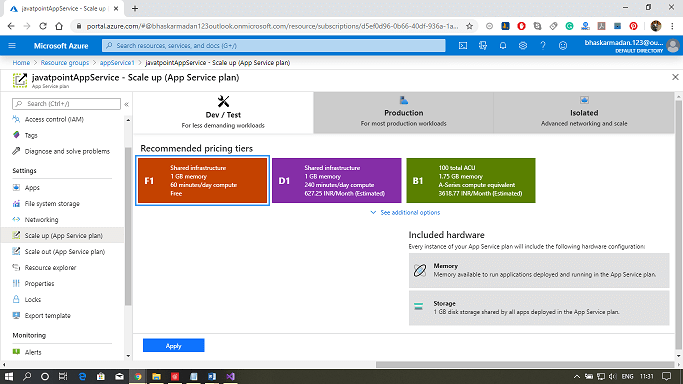Open File system storage
Image resolution: width=683 pixels, height=384 pixels.
[52, 204]
